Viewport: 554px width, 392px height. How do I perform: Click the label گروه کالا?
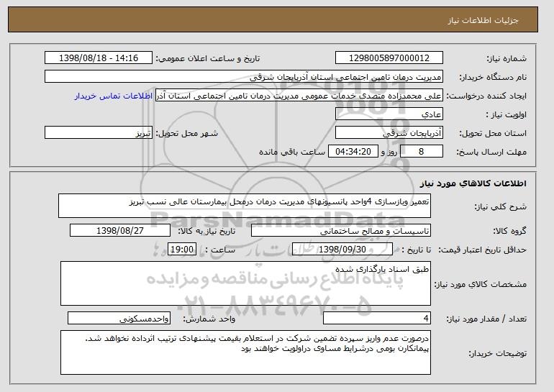(510, 232)
